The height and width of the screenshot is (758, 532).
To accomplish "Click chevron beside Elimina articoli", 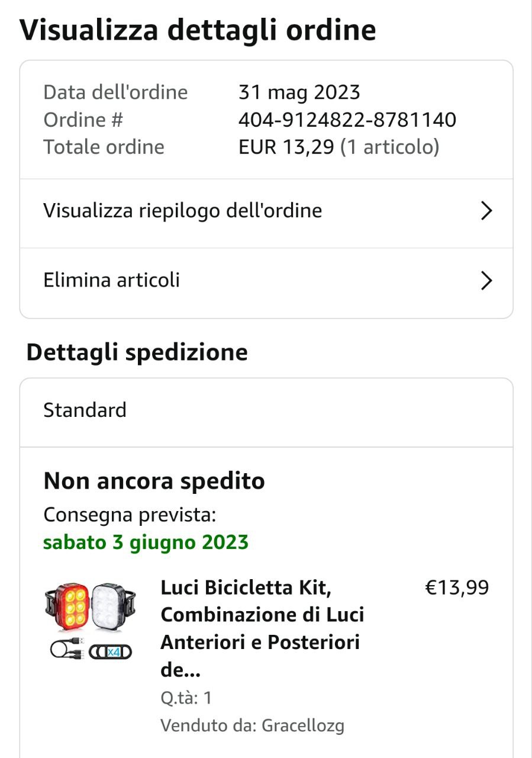I will tap(486, 280).
